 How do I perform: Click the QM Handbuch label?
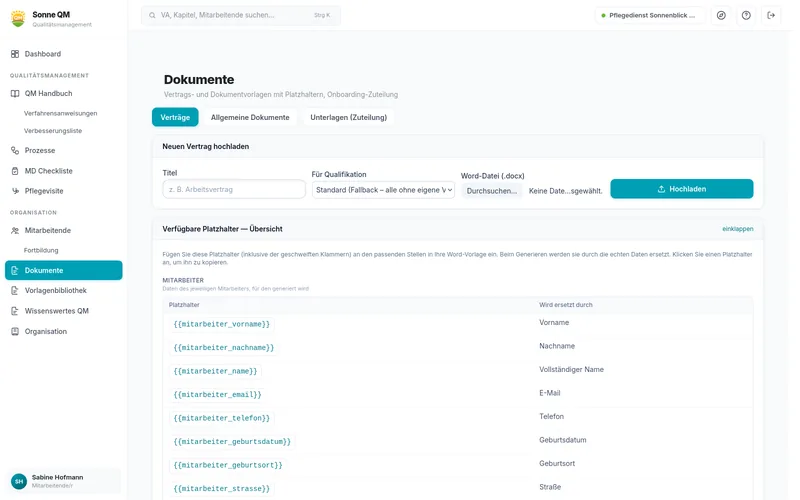click(x=48, y=94)
